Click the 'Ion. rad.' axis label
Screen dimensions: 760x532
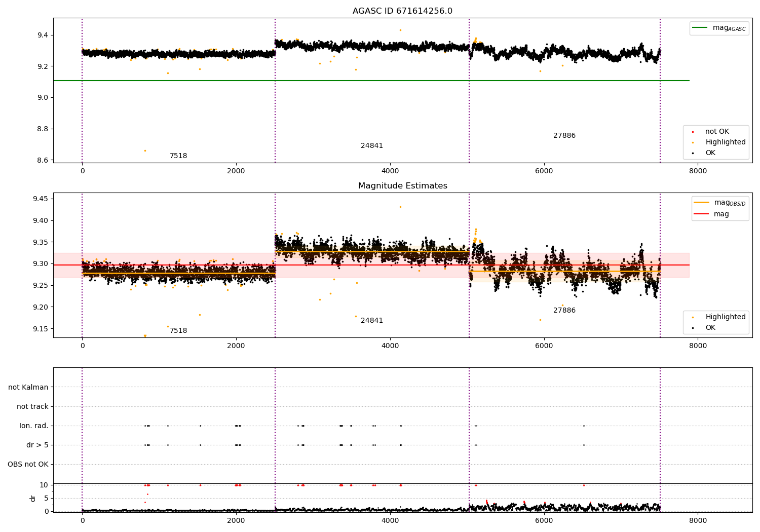click(34, 426)
